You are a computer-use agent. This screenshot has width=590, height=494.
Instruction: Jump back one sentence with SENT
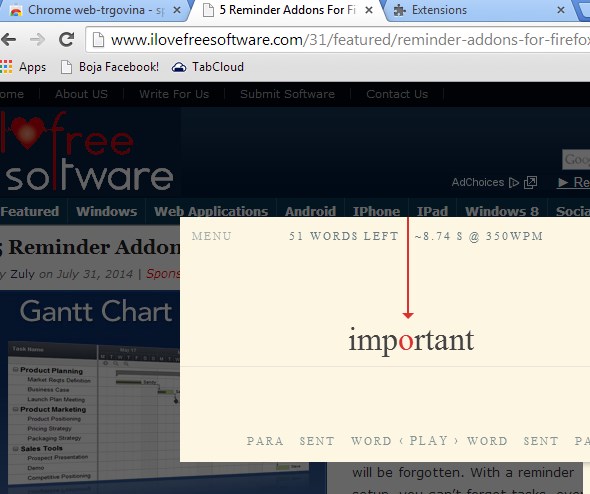coord(317,441)
